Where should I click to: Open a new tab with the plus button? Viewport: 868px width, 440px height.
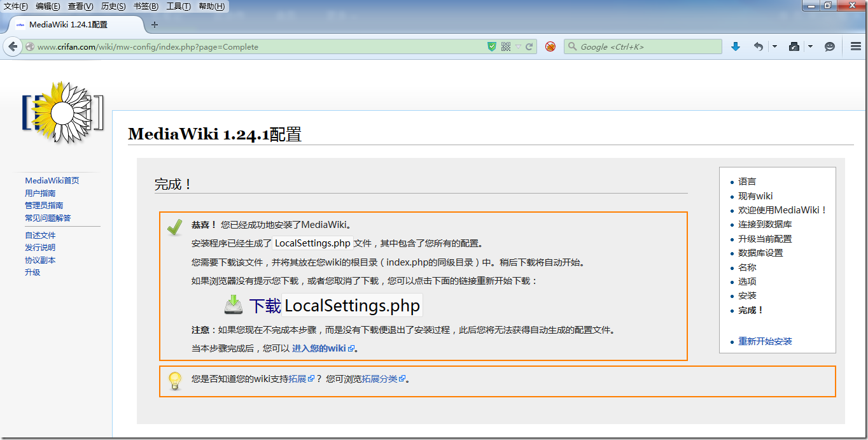[x=154, y=25]
